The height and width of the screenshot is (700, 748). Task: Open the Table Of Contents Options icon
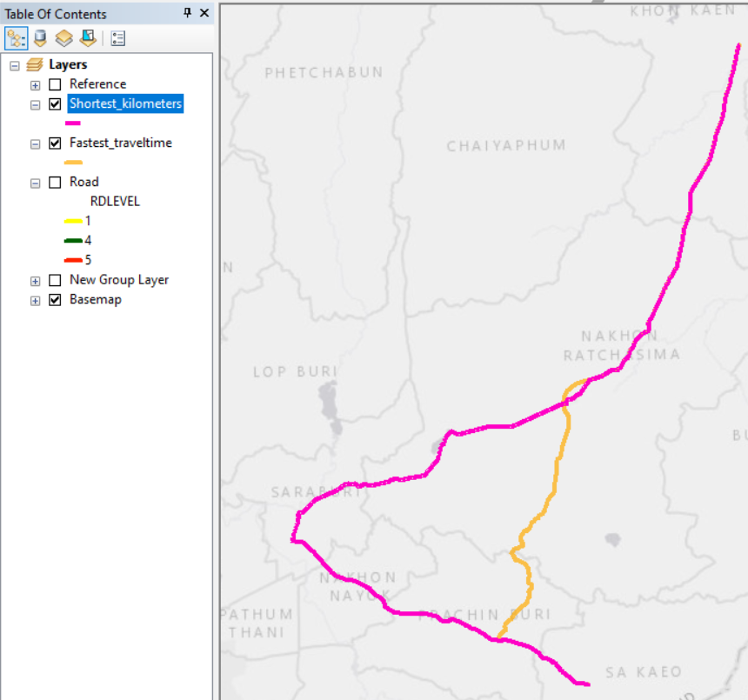(117, 38)
